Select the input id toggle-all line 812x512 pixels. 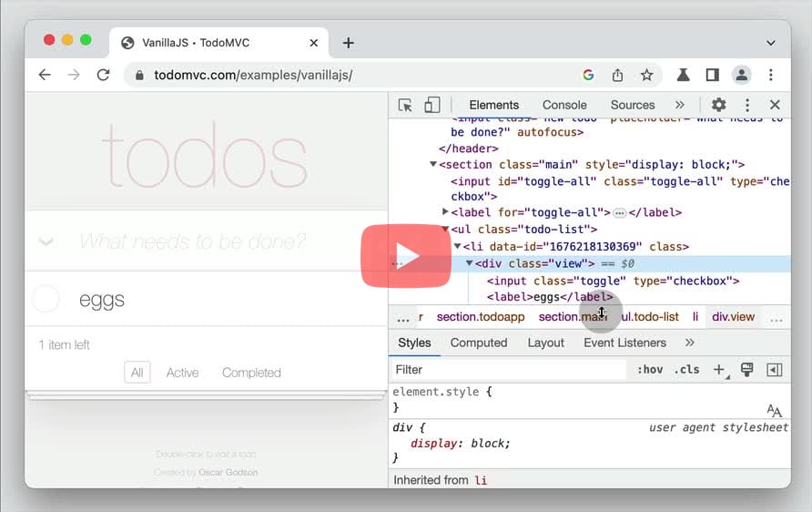(x=621, y=189)
